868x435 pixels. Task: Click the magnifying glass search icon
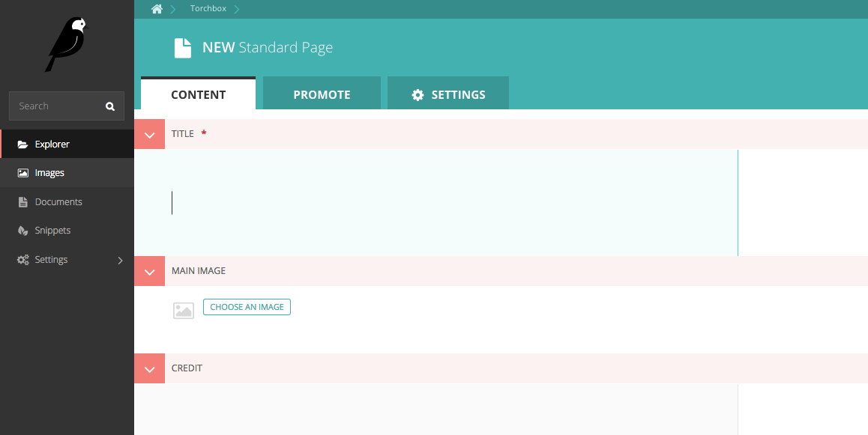coord(110,106)
